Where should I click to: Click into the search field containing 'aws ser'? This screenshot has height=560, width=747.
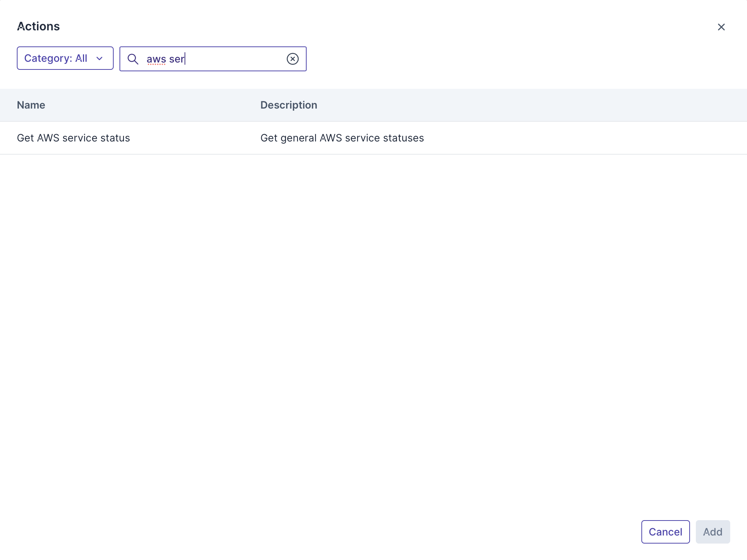(213, 59)
